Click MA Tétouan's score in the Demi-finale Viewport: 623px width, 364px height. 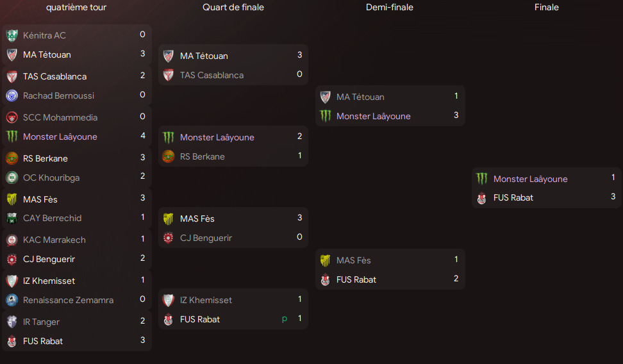point(456,96)
